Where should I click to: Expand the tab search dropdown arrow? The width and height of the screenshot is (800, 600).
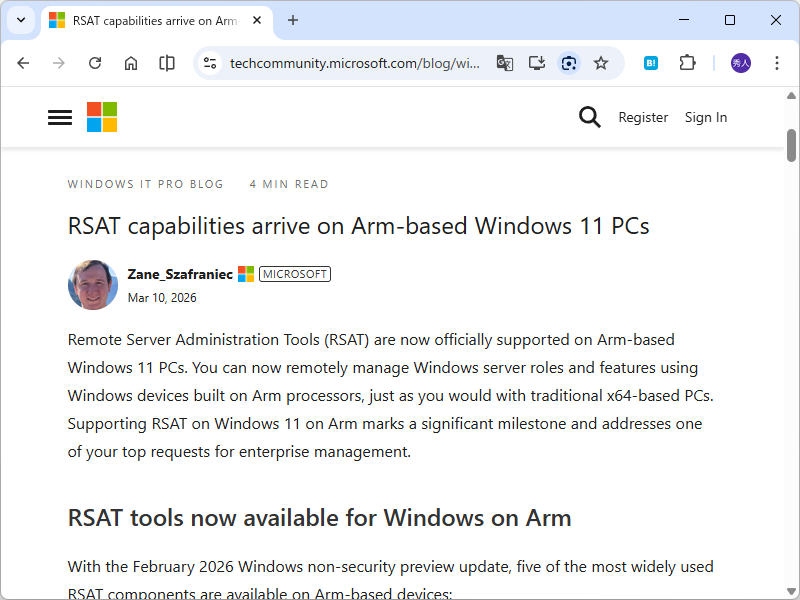20,20
